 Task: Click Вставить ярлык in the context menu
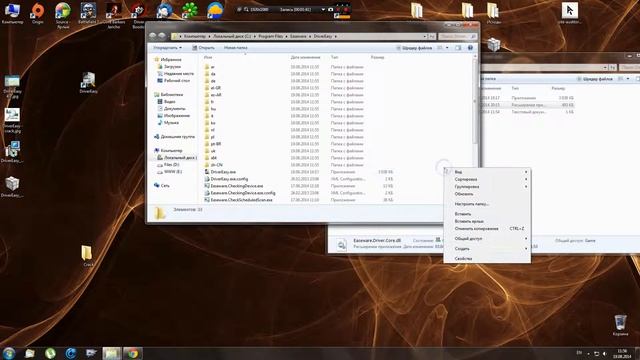pos(487,221)
